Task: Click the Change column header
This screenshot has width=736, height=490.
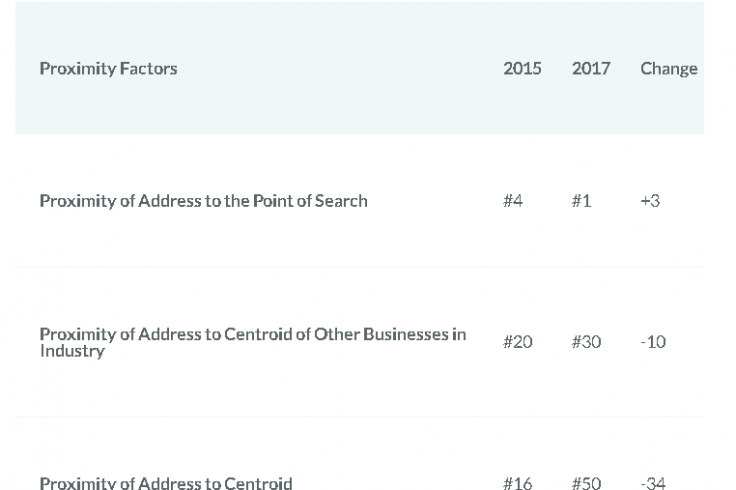Action: (x=668, y=69)
